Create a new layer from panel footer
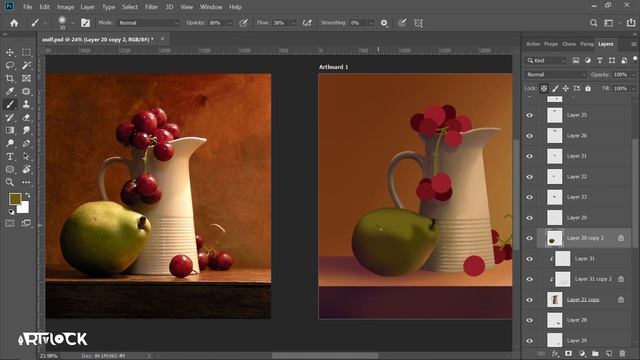The height and width of the screenshot is (360, 640). pyautogui.click(x=609, y=353)
